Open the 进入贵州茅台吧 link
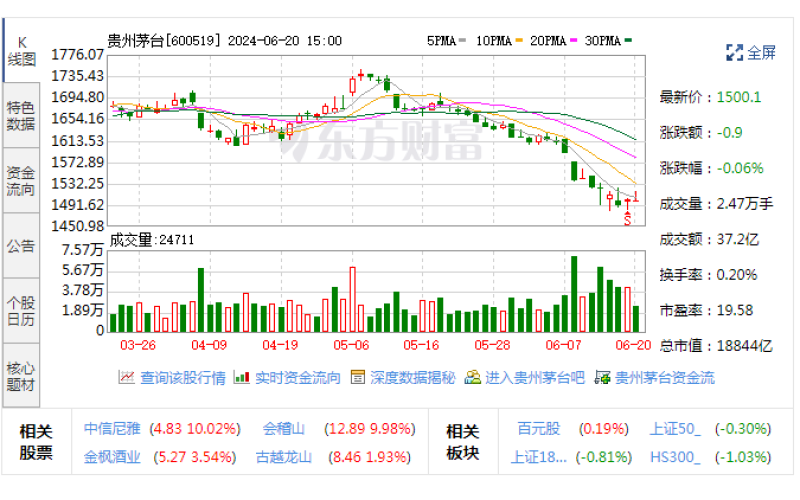The height and width of the screenshot is (500, 800). [x=535, y=378]
